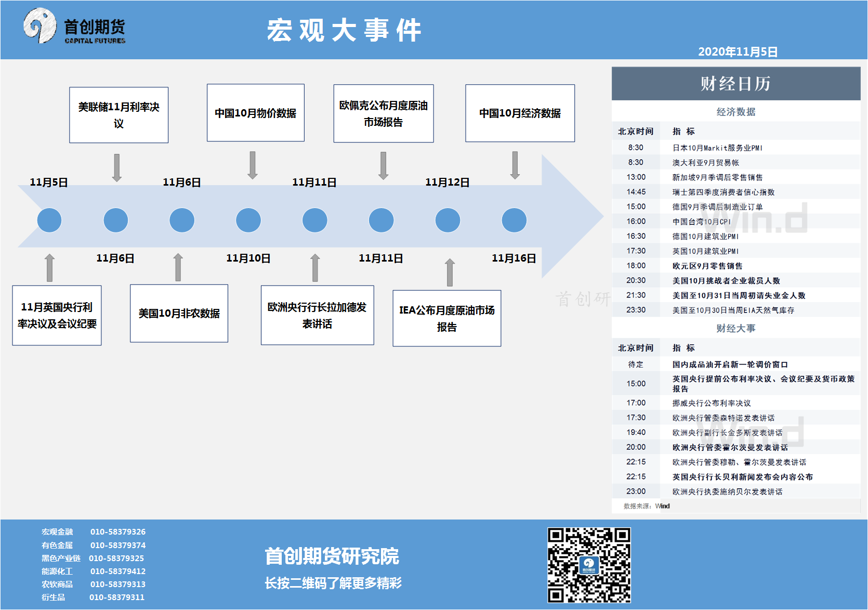
Task: Click the 宏观大事件 page title
Action: 344,30
